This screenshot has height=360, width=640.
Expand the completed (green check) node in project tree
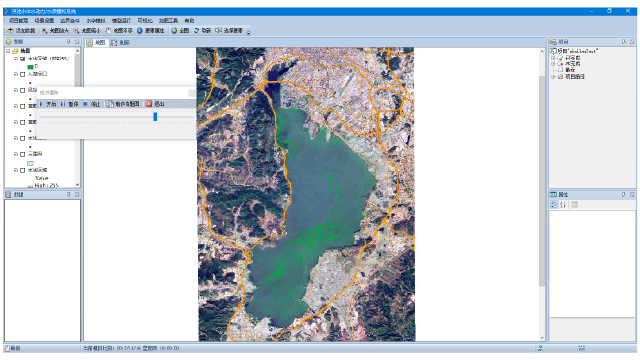click(553, 58)
